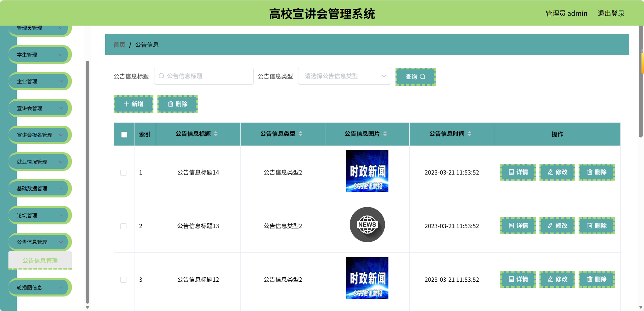Viewport: 644px width, 311px height.
Task: Click cell text 公告信息标题14
Action: (198, 173)
